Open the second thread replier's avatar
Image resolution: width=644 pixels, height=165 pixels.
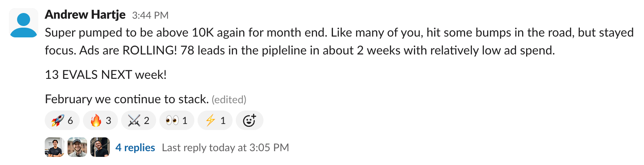(x=77, y=147)
